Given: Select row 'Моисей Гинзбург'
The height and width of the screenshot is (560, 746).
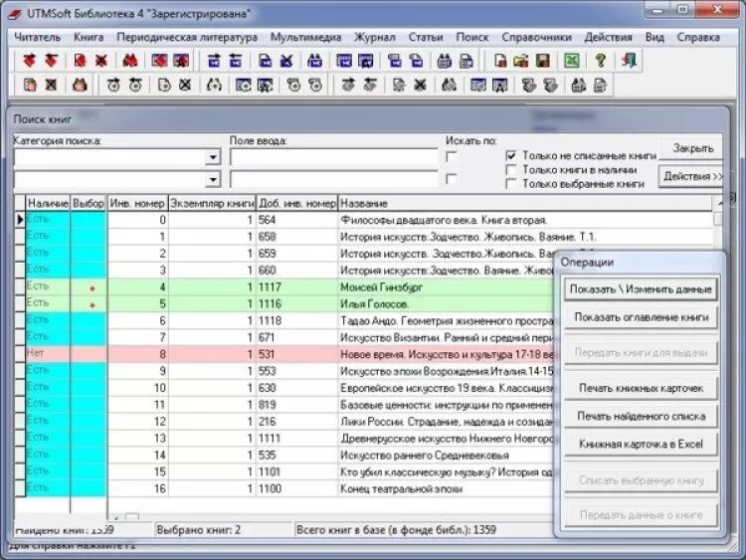Looking at the screenshot, I should pyautogui.click(x=284, y=287).
